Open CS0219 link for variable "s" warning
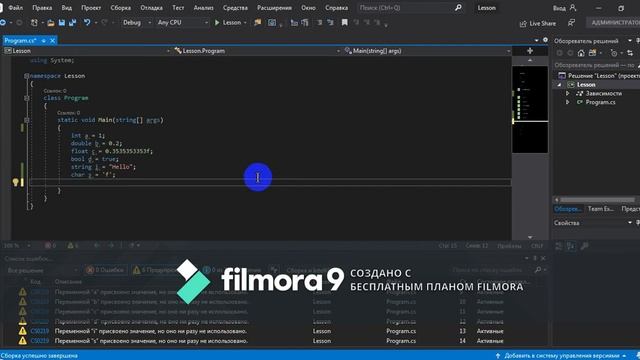The height and width of the screenshot is (360, 640). [40, 341]
